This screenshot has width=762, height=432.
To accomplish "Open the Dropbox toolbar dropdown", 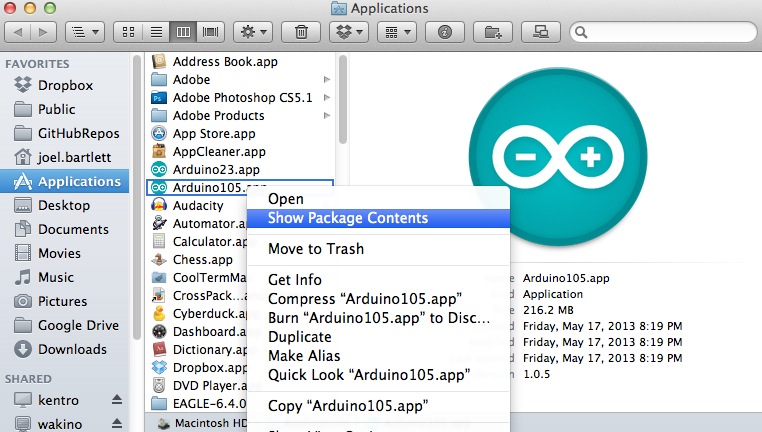I will point(349,33).
